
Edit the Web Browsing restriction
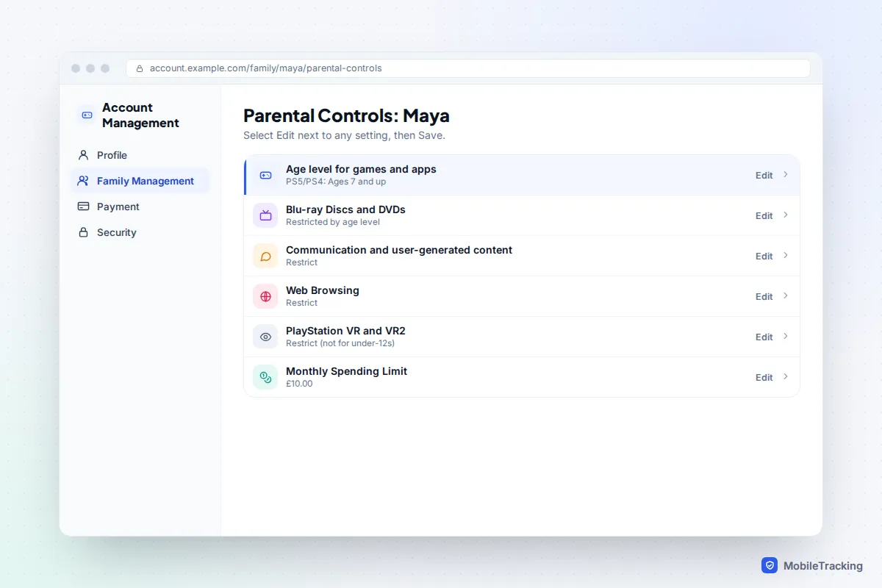point(764,296)
